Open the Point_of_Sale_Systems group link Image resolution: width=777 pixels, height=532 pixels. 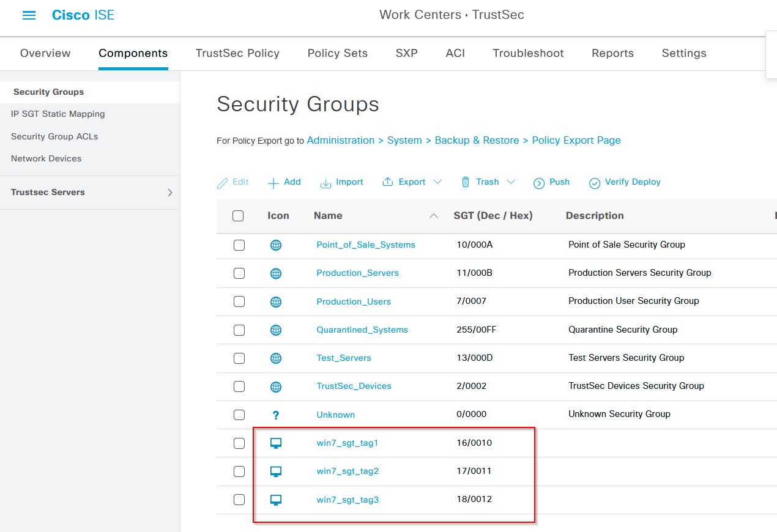[x=366, y=245]
